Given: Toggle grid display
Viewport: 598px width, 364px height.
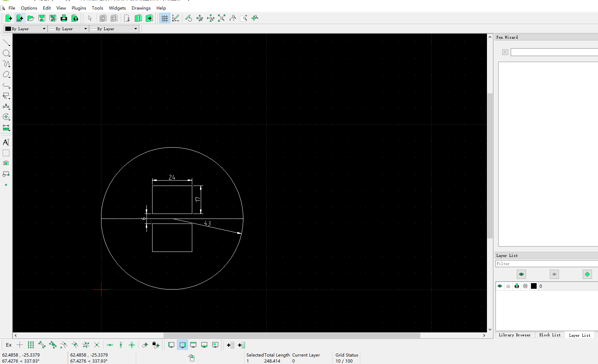Looking at the screenshot, I should point(165,18).
